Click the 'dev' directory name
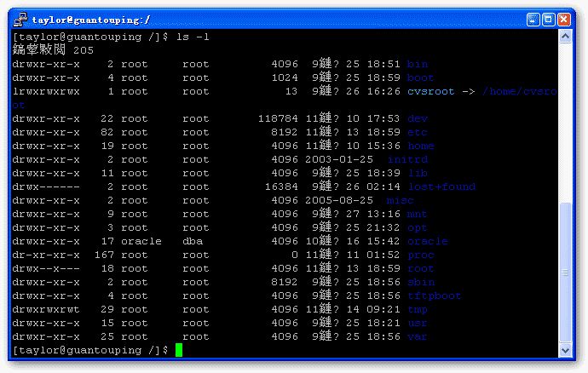Image resolution: width=588 pixels, height=373 pixels. click(x=418, y=119)
